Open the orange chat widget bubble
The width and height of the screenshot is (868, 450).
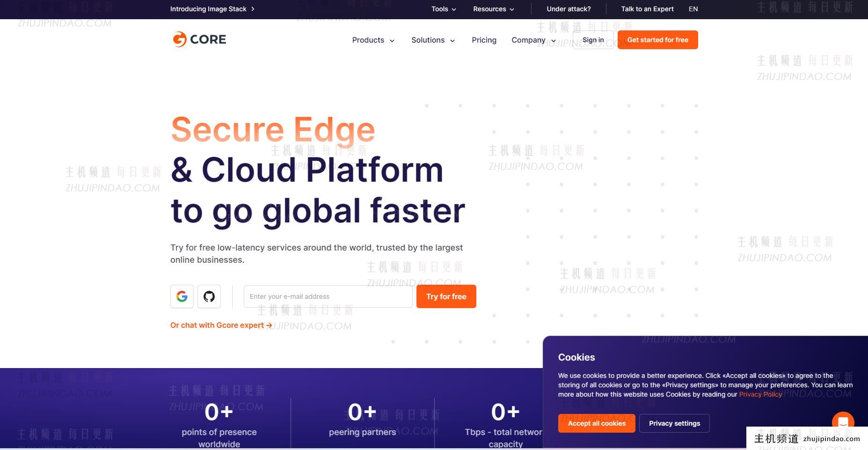(x=843, y=422)
